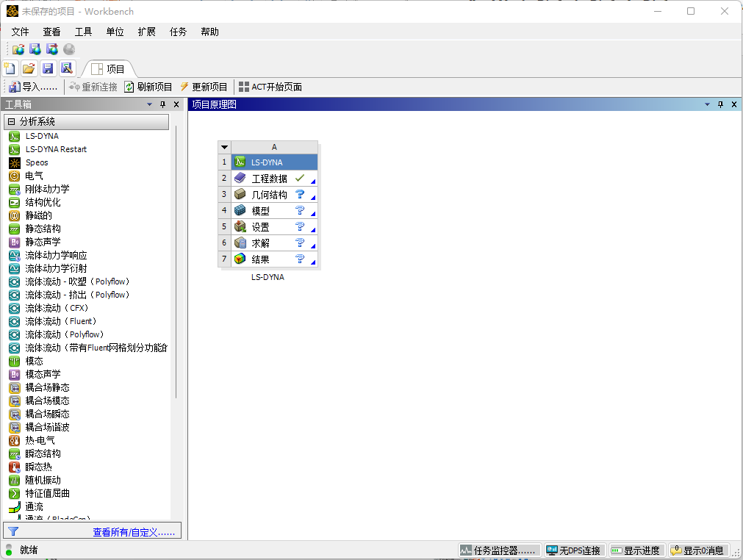Screen dimensions: 743x560
Task: Click the toolbox vertical scrollbar
Action: tap(176, 263)
